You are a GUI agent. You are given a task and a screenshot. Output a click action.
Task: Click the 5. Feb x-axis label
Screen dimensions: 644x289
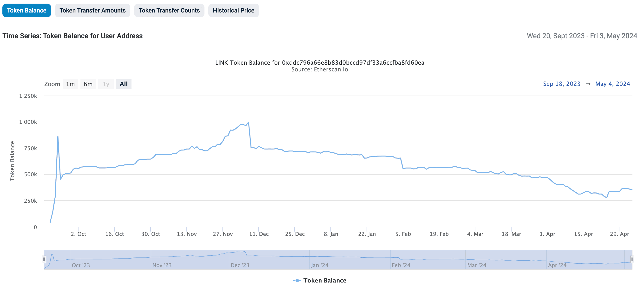[x=403, y=234]
